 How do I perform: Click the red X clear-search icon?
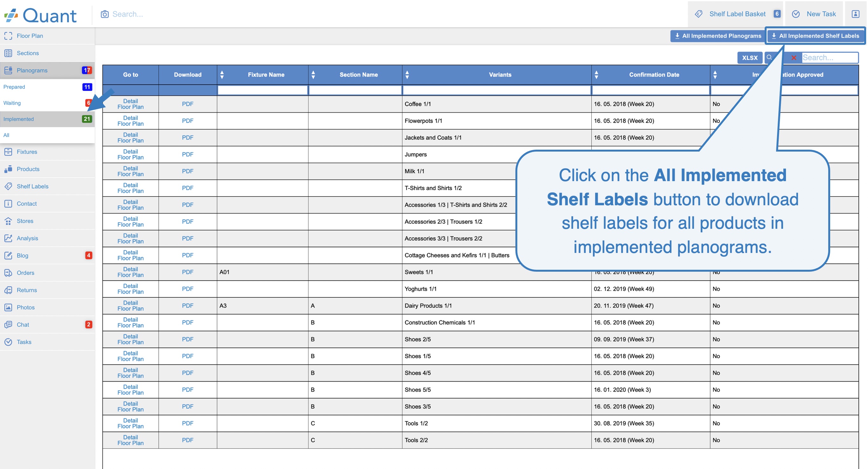click(794, 58)
